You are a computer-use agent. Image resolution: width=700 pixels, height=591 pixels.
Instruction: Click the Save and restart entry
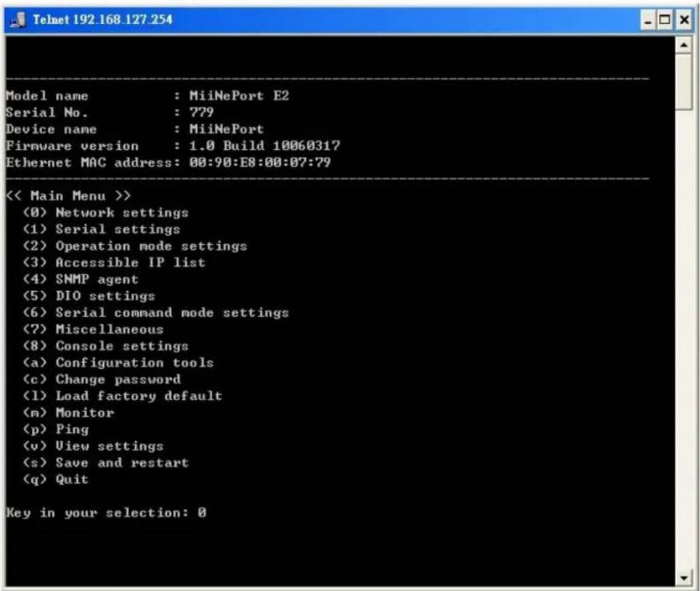point(106,463)
